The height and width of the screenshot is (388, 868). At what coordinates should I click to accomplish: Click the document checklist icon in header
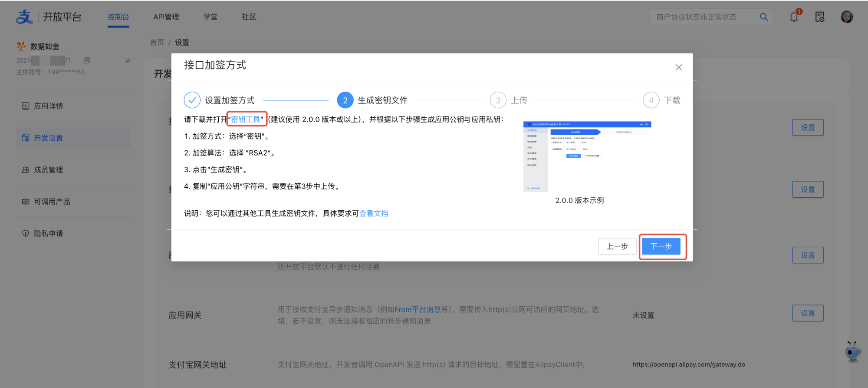(820, 17)
